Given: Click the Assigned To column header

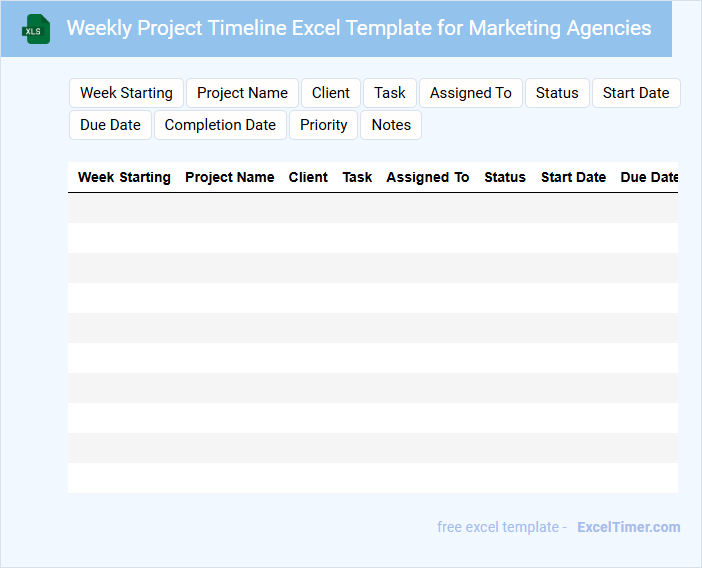Looking at the screenshot, I should point(427,177).
